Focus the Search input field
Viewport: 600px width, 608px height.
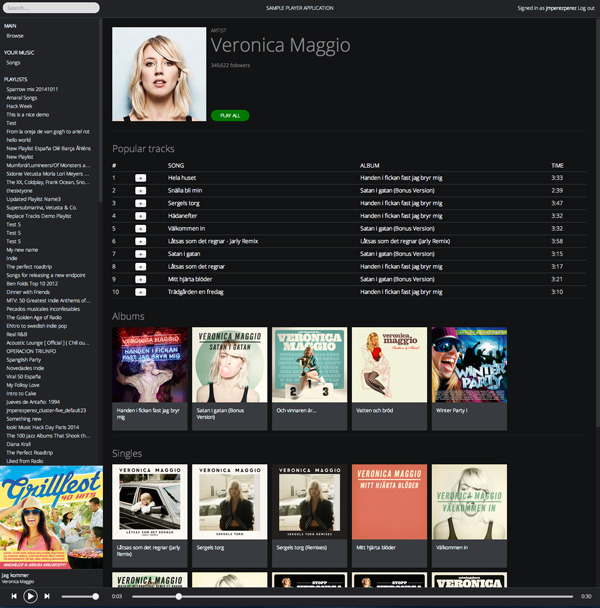(50, 7)
